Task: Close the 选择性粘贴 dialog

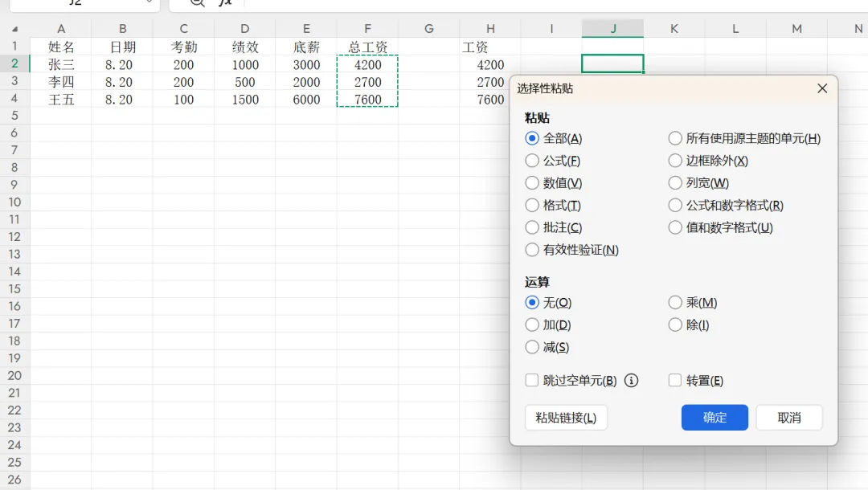Action: pos(822,88)
